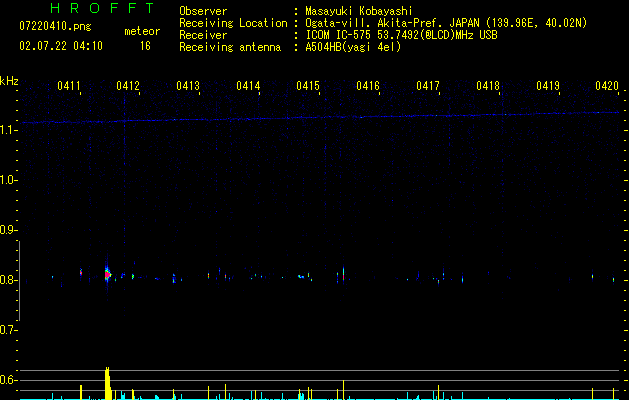Click the observer name Masayuki Kobayashi
The height and width of the screenshot is (400, 629).
click(359, 11)
